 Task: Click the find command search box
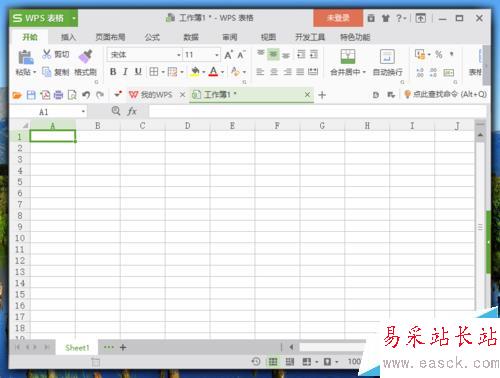click(x=446, y=95)
